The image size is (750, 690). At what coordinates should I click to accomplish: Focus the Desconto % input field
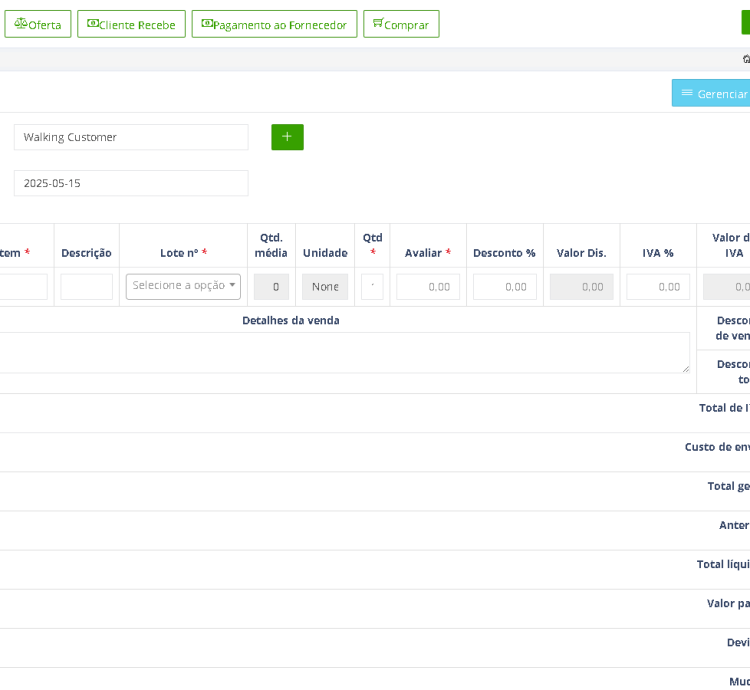[504, 287]
